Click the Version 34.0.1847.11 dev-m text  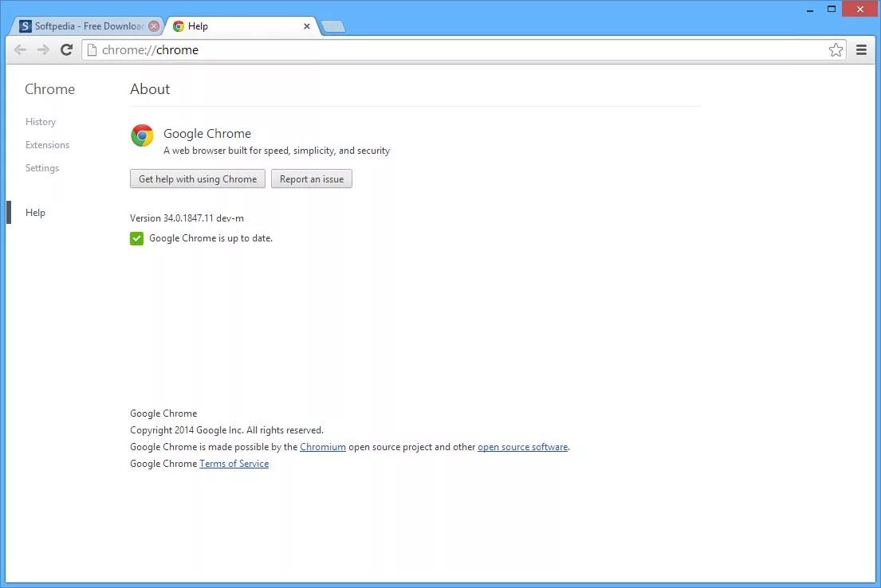tap(187, 218)
